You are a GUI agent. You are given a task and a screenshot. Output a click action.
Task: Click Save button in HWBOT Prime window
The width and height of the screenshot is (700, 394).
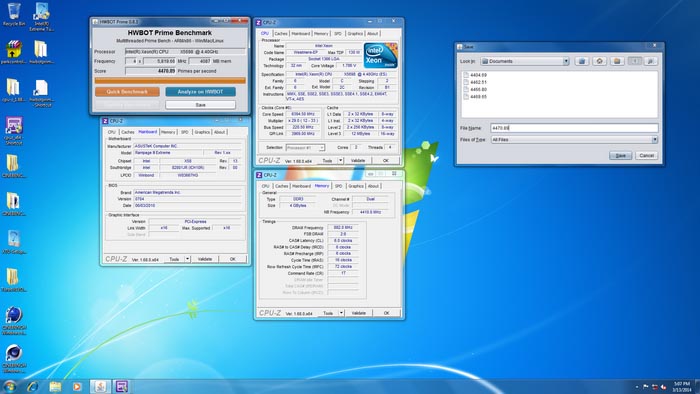[x=200, y=105]
